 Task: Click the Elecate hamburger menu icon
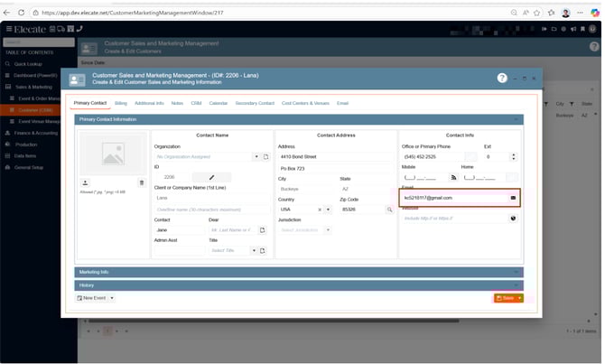pos(9,29)
